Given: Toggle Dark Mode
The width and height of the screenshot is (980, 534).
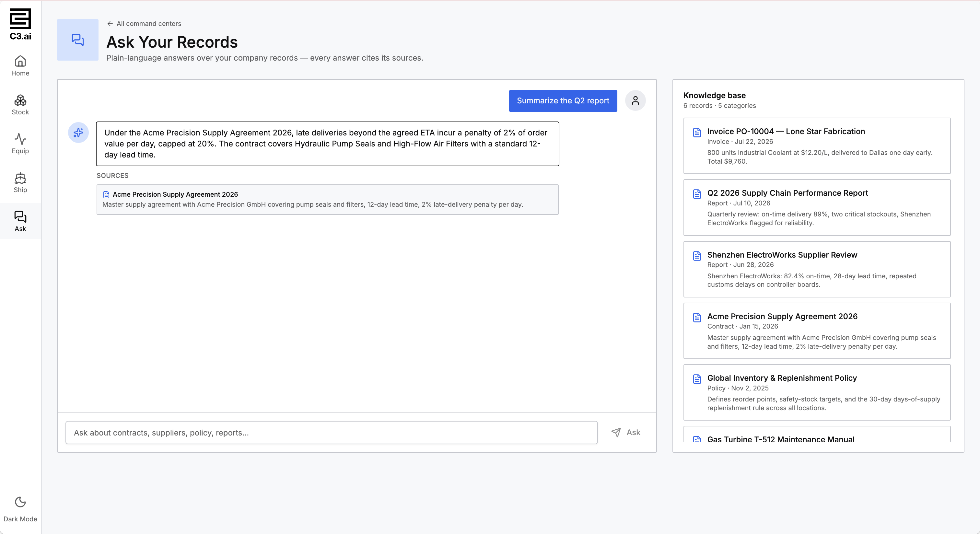Looking at the screenshot, I should click(x=20, y=509).
